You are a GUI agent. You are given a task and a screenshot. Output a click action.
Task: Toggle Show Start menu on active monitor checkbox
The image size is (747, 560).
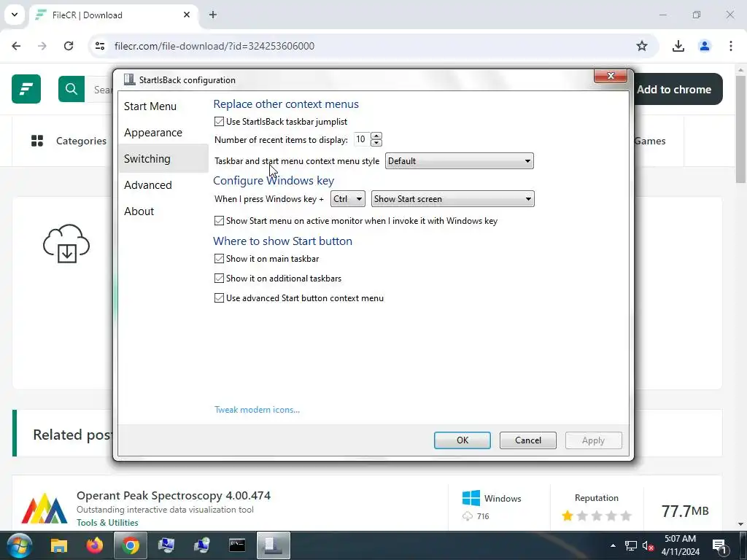[x=219, y=220]
